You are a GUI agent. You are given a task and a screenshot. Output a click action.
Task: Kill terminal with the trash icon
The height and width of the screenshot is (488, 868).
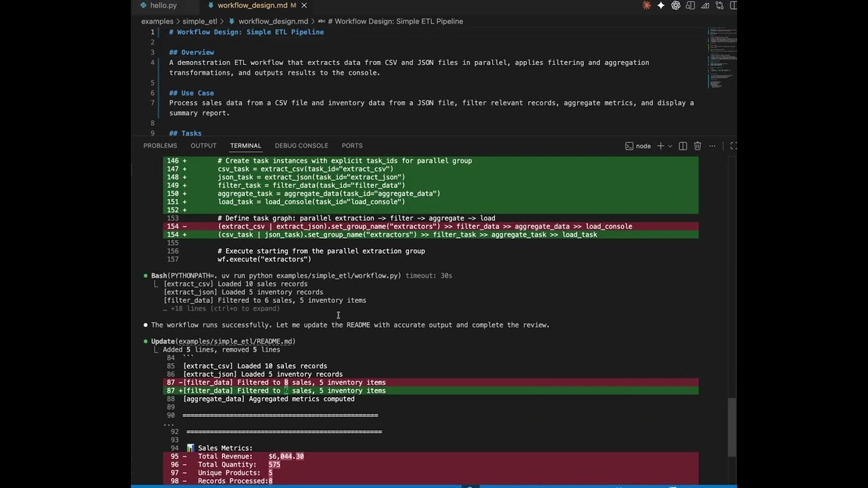[698, 146]
